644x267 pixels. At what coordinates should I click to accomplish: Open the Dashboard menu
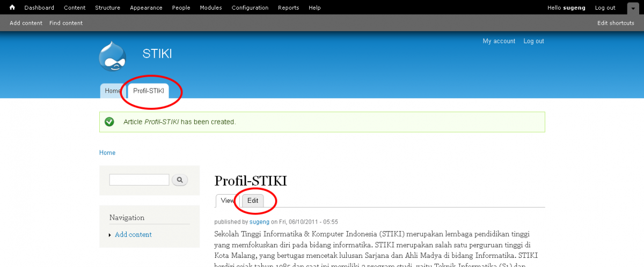pos(39,8)
